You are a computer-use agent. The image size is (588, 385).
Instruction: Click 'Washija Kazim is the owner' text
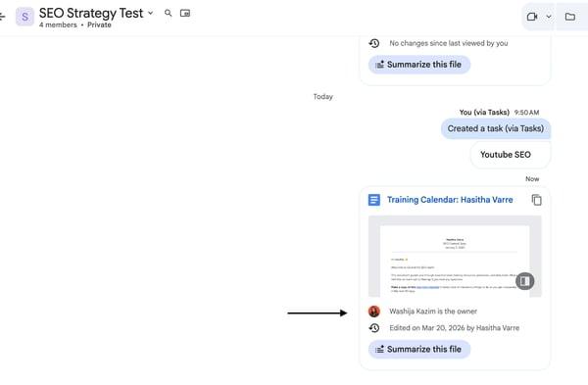tap(433, 312)
